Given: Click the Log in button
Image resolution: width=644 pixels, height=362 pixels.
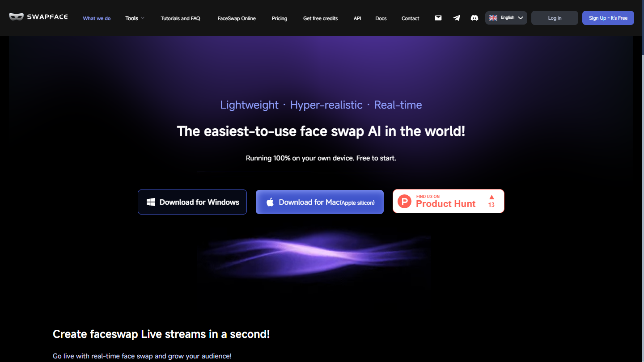Looking at the screenshot, I should tap(555, 18).
